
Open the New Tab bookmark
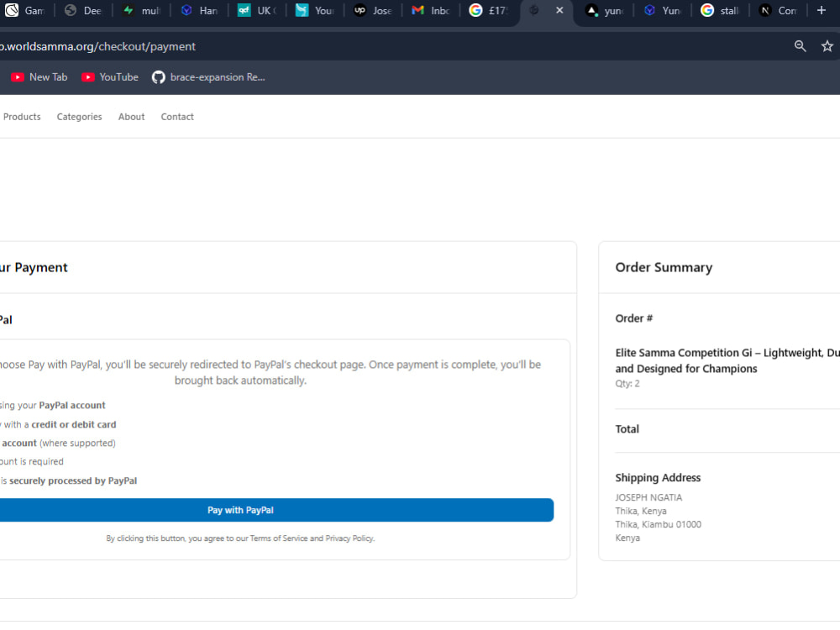tap(39, 77)
